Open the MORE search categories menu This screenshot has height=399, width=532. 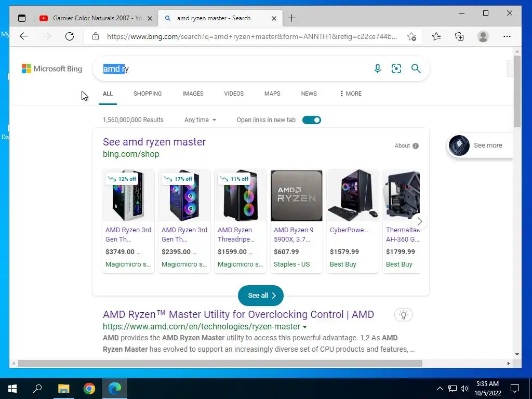[x=351, y=94]
